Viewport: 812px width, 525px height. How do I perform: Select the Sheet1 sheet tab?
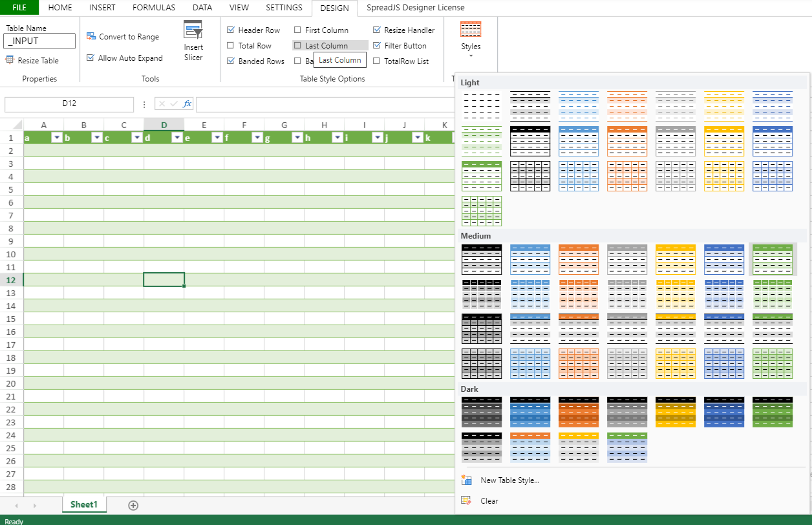(84, 504)
